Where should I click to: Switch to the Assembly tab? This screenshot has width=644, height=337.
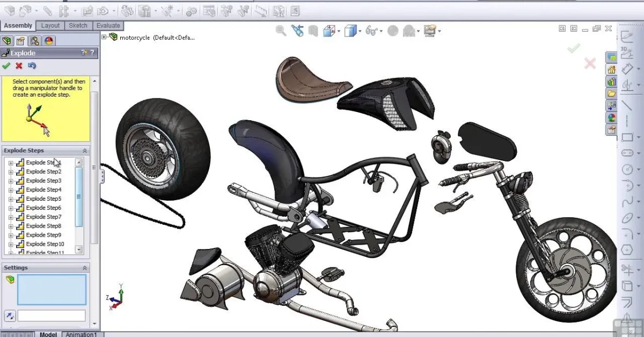coord(18,26)
